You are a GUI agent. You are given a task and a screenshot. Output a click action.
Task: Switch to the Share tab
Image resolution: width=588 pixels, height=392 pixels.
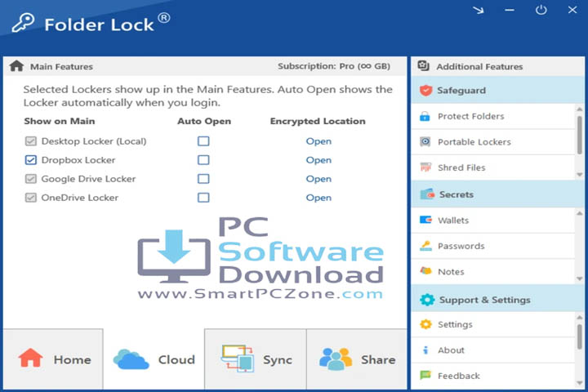357,359
